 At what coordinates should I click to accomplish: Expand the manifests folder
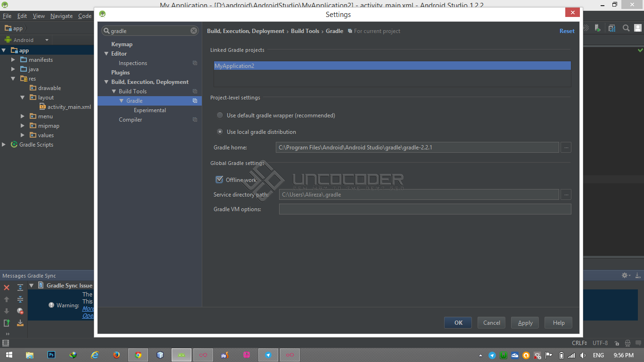tap(13, 60)
